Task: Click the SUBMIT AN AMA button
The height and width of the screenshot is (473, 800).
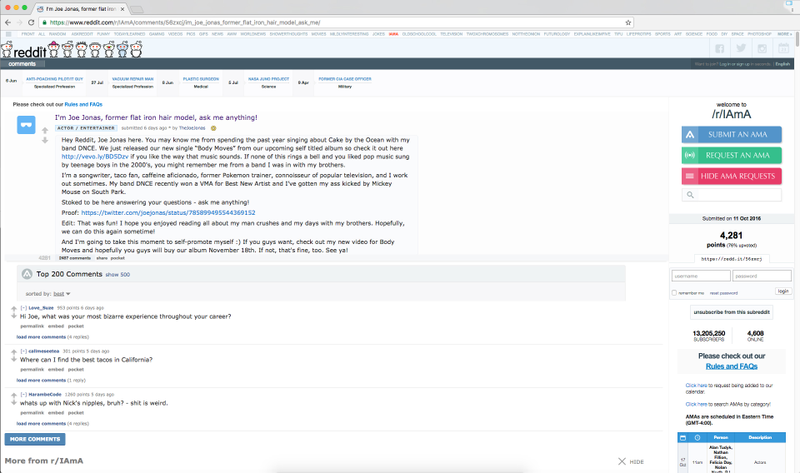Action: 731,135
